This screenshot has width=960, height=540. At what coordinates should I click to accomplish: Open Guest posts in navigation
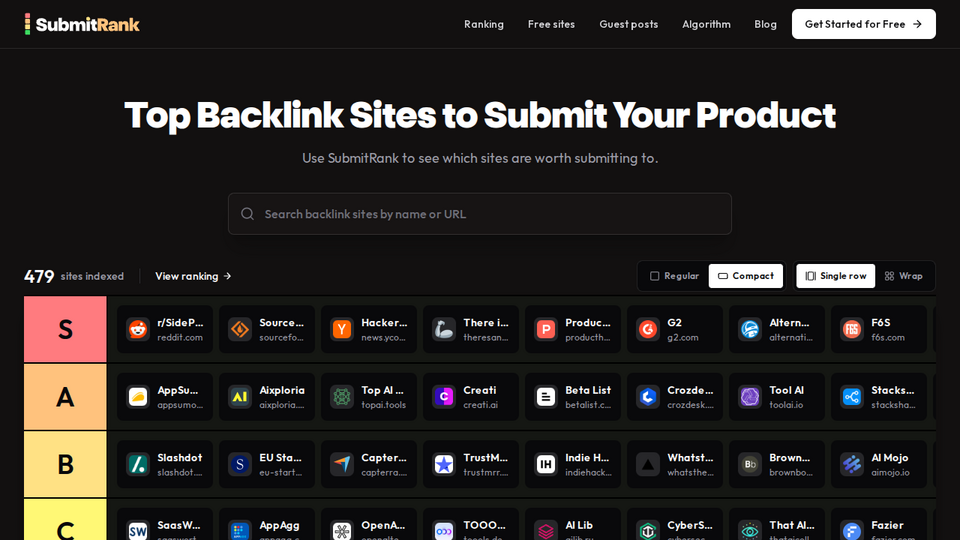tap(629, 24)
